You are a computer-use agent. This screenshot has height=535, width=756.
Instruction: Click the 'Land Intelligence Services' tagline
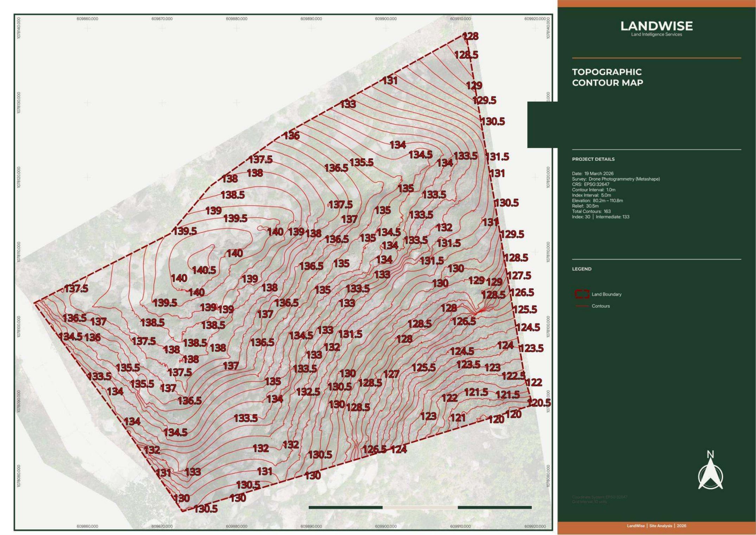tap(656, 34)
